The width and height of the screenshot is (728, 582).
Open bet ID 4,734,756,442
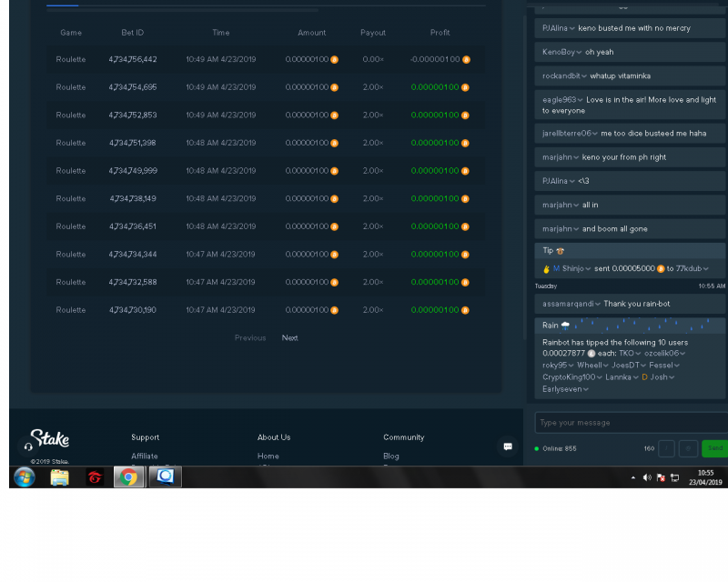[x=133, y=59]
